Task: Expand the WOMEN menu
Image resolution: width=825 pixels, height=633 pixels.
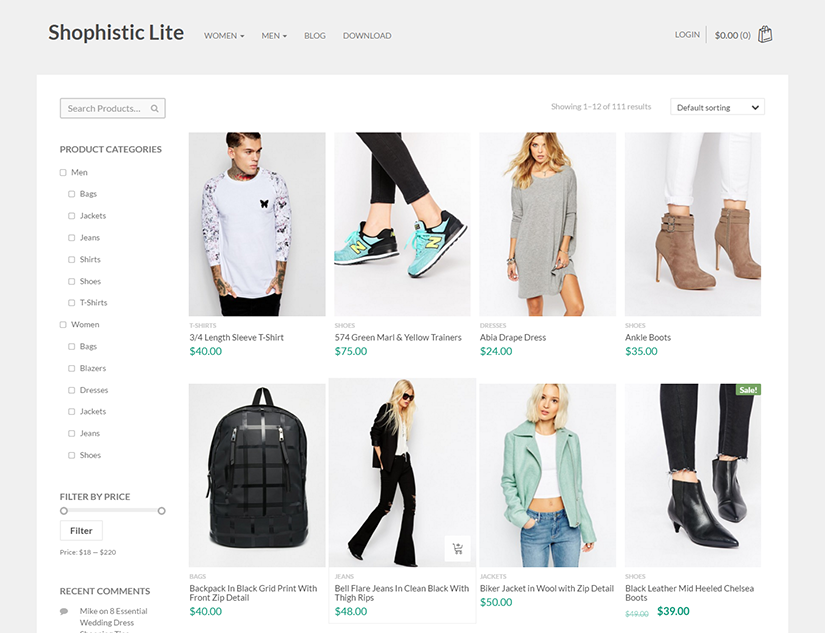Action: tap(224, 36)
